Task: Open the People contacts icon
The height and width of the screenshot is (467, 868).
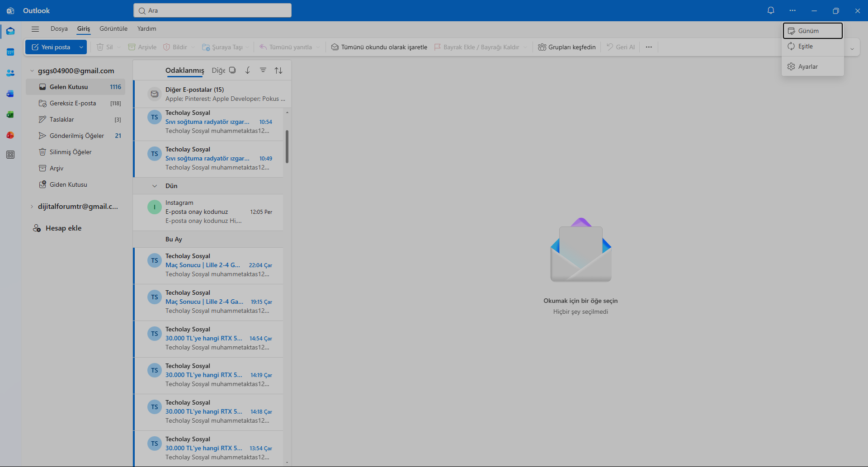Action: 10,73
